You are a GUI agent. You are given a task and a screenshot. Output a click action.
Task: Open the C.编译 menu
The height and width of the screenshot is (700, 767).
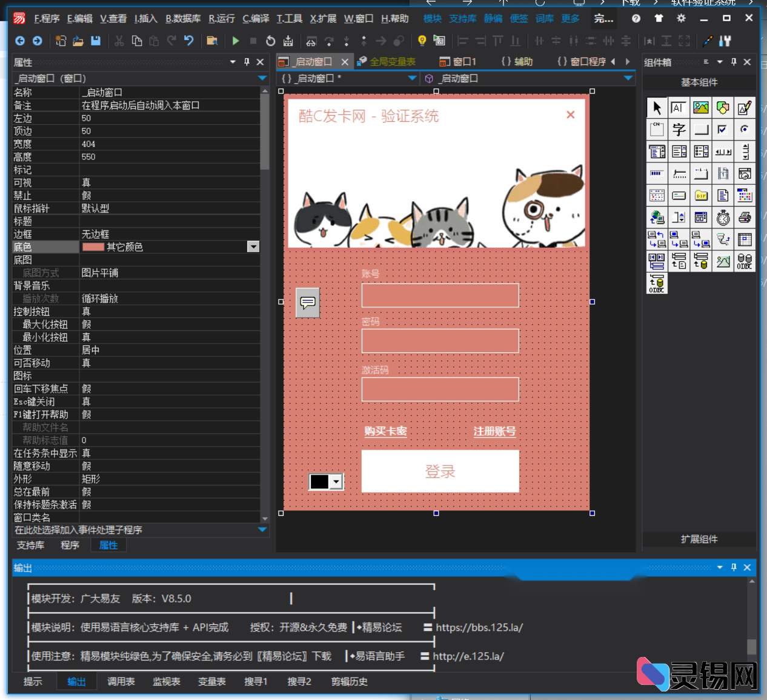(x=256, y=19)
